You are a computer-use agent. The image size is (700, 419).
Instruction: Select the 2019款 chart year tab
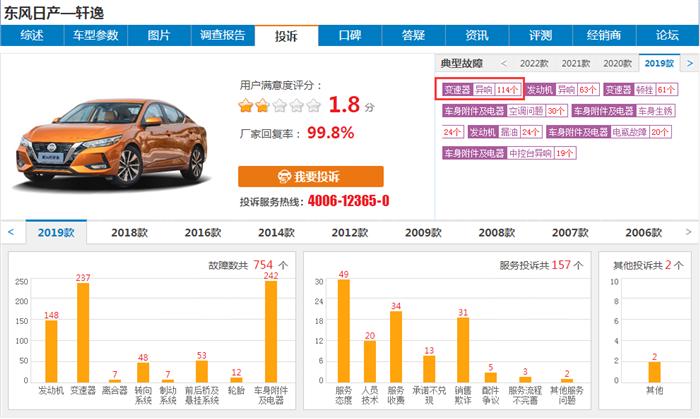click(x=56, y=232)
